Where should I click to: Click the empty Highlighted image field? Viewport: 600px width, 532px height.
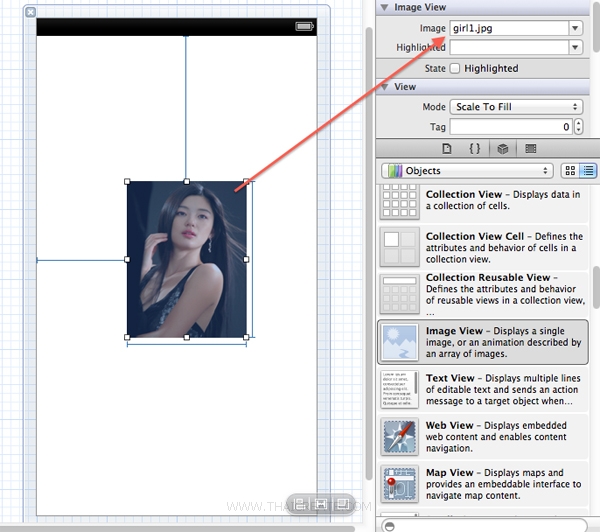tap(509, 47)
